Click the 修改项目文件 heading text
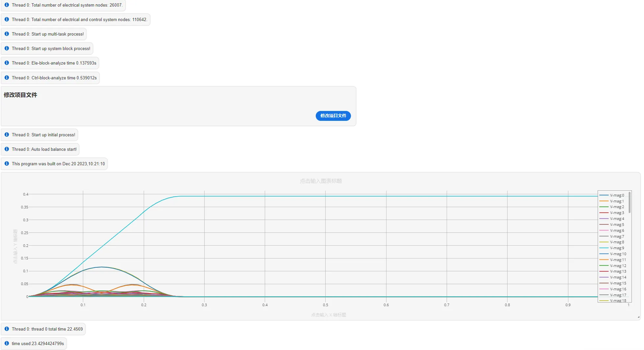 click(x=20, y=95)
